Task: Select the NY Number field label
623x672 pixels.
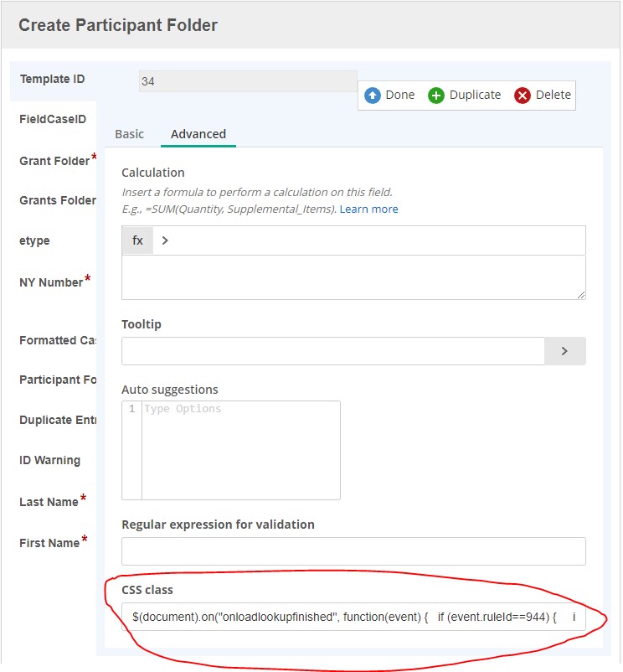Action: [51, 282]
